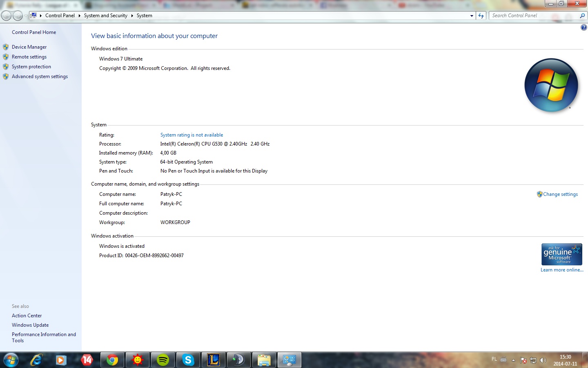Expand the arrow after Control Panel breadcrumb
588x368 pixels.
[79, 16]
